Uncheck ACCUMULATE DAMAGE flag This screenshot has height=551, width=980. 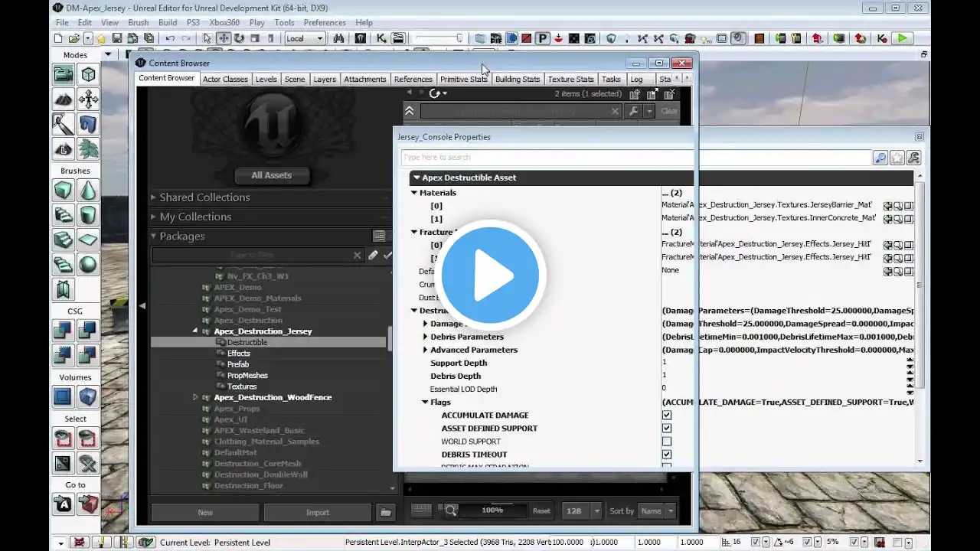(667, 416)
